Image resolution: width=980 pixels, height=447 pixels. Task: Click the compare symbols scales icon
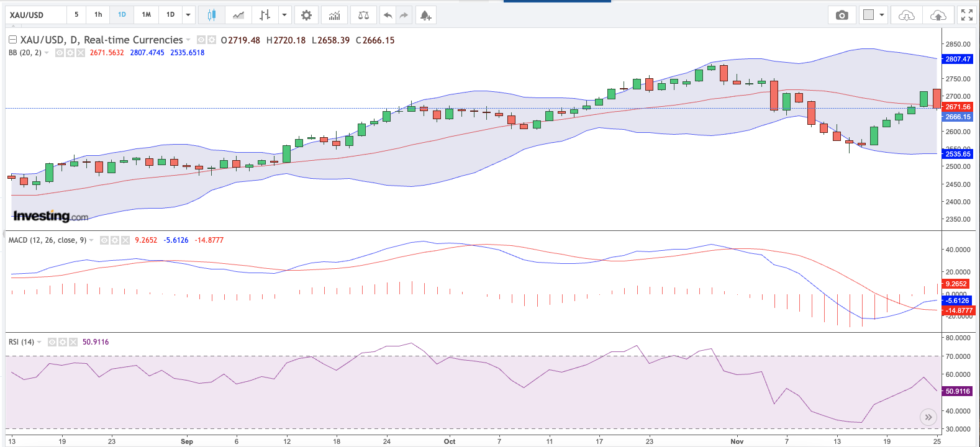363,15
